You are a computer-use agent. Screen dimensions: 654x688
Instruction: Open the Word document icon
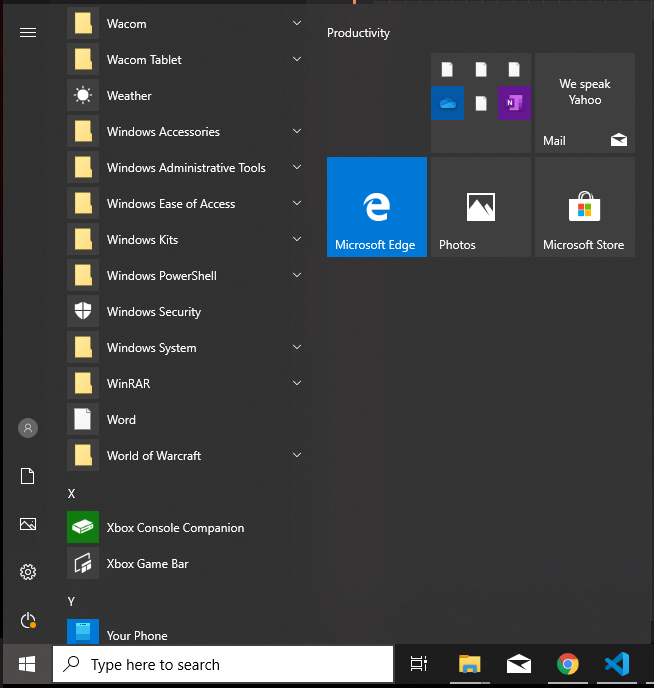(83, 419)
